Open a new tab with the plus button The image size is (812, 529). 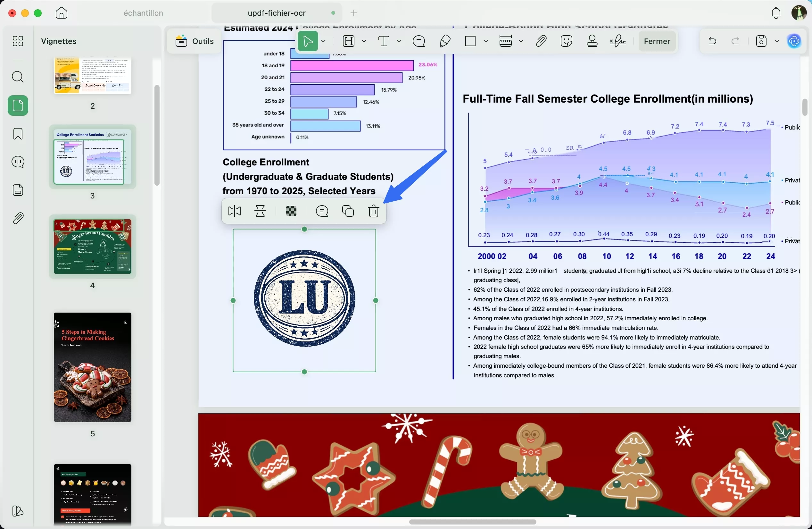[354, 13]
